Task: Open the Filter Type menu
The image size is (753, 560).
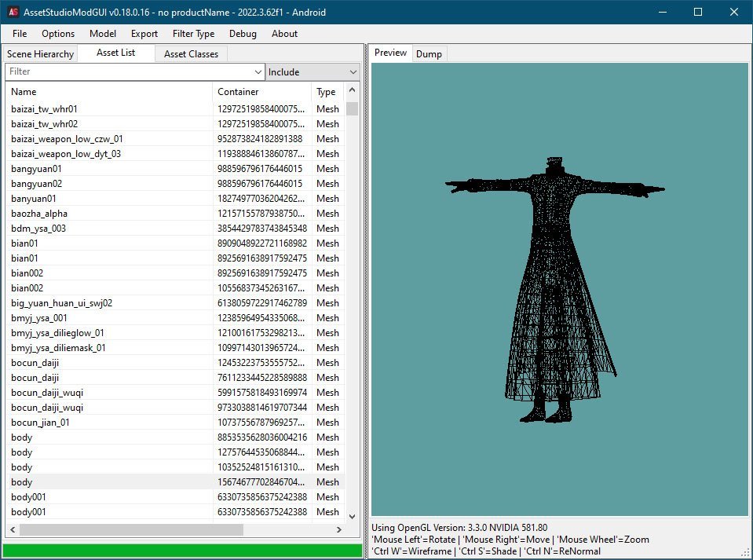Action: tap(193, 34)
